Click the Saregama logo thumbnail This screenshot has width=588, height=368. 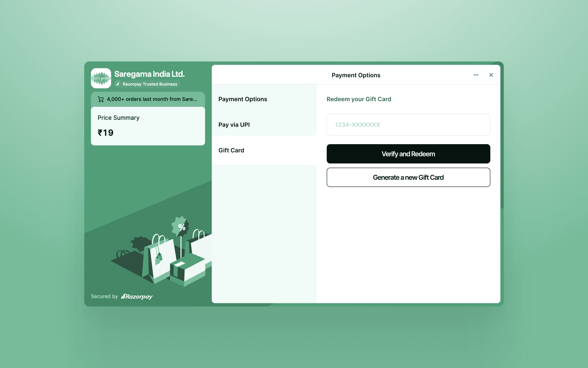tap(101, 78)
